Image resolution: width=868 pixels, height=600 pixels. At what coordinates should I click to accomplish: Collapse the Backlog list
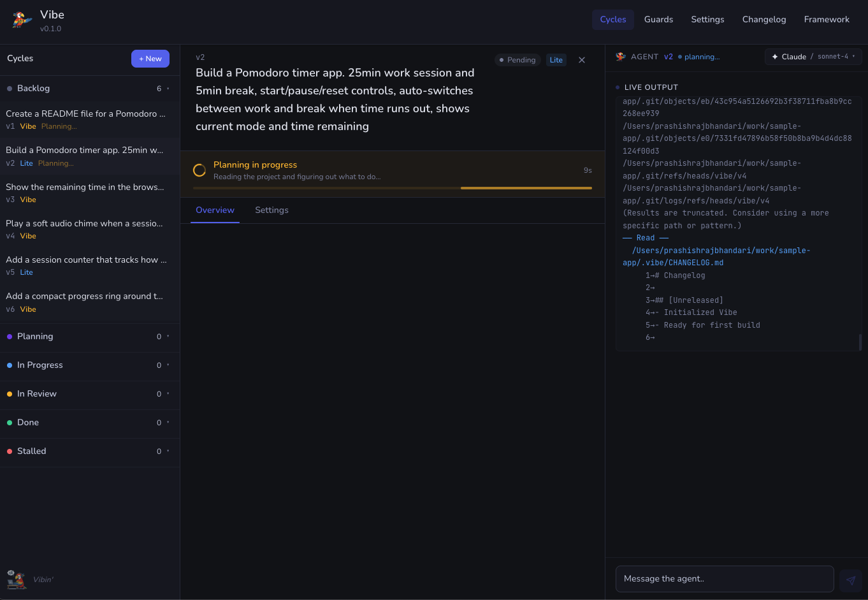(x=168, y=88)
